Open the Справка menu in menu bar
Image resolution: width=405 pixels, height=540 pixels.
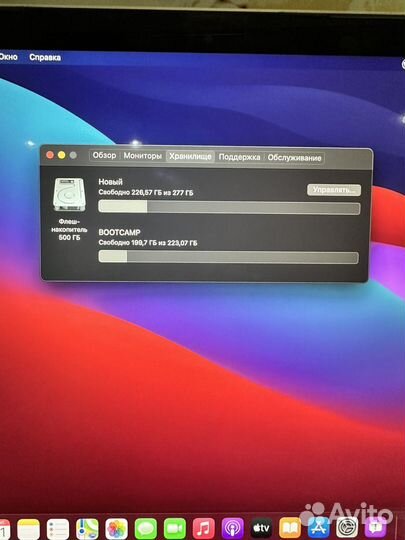click(45, 58)
